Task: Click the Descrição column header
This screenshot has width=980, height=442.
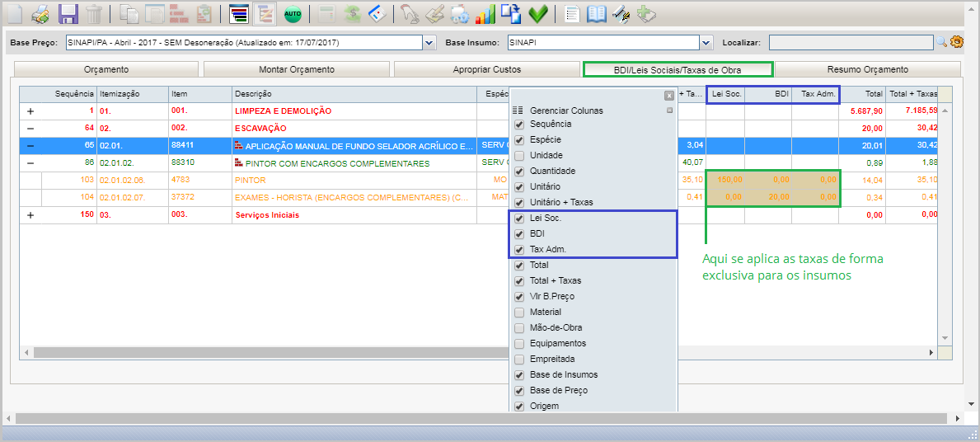Action: 354,94
